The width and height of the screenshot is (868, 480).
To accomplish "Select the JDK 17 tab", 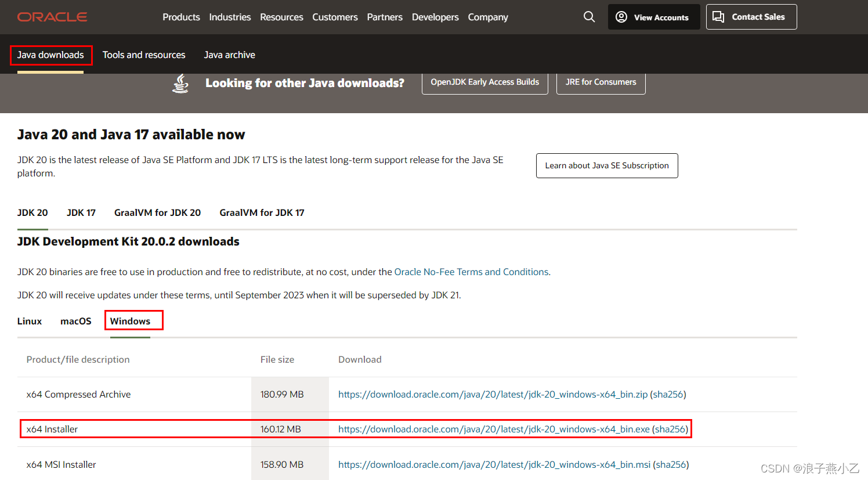I will pyautogui.click(x=81, y=212).
